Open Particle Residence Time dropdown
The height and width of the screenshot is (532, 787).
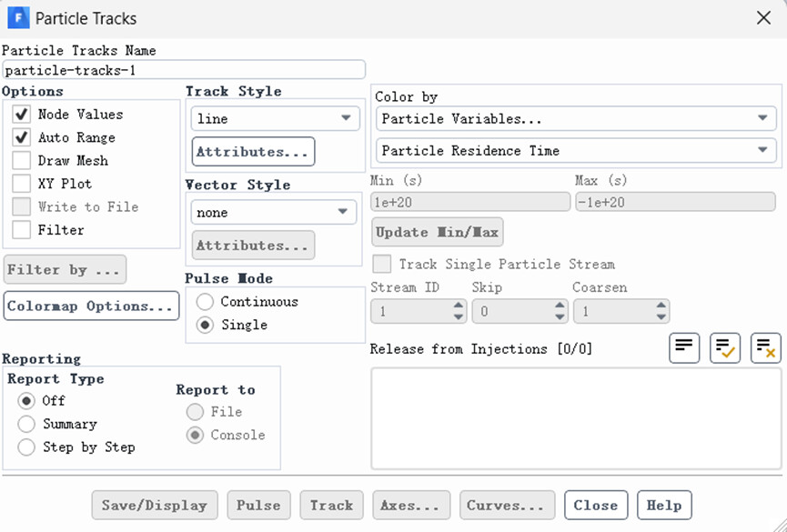576,151
